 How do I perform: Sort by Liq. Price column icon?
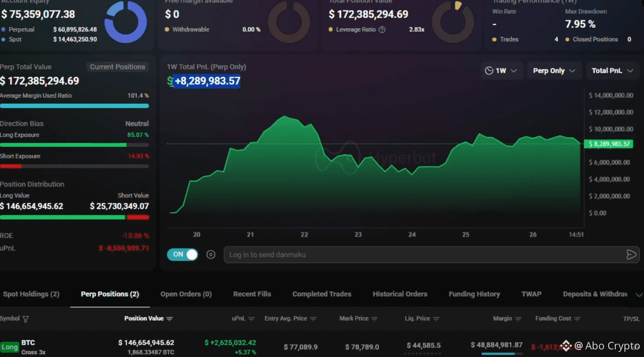click(x=436, y=319)
